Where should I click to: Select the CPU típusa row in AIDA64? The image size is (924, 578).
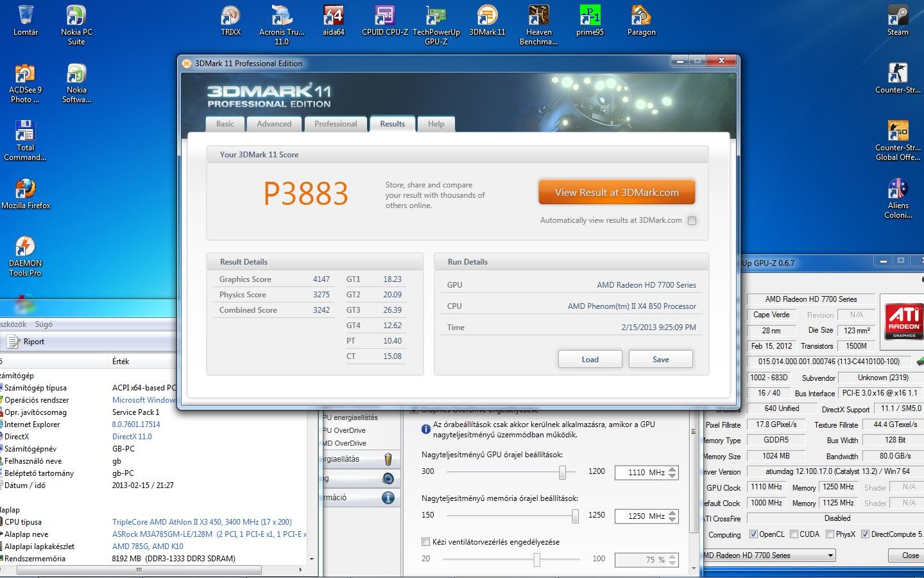tap(154, 522)
